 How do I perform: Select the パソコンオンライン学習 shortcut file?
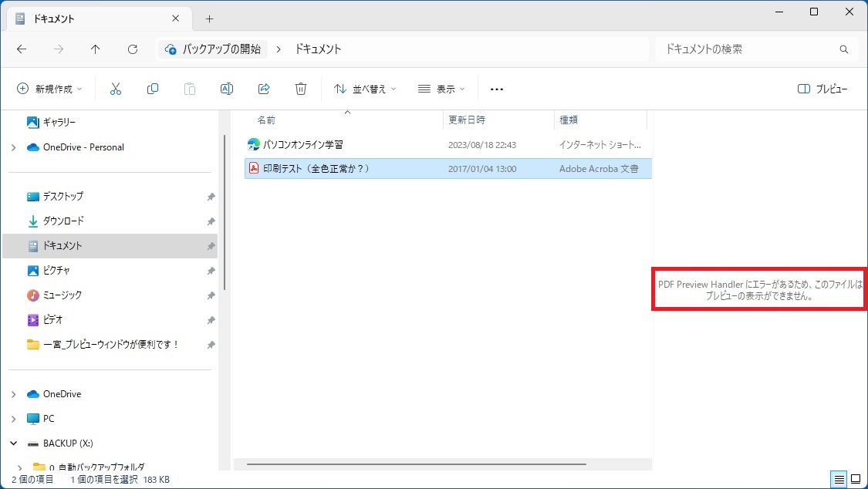coord(302,144)
